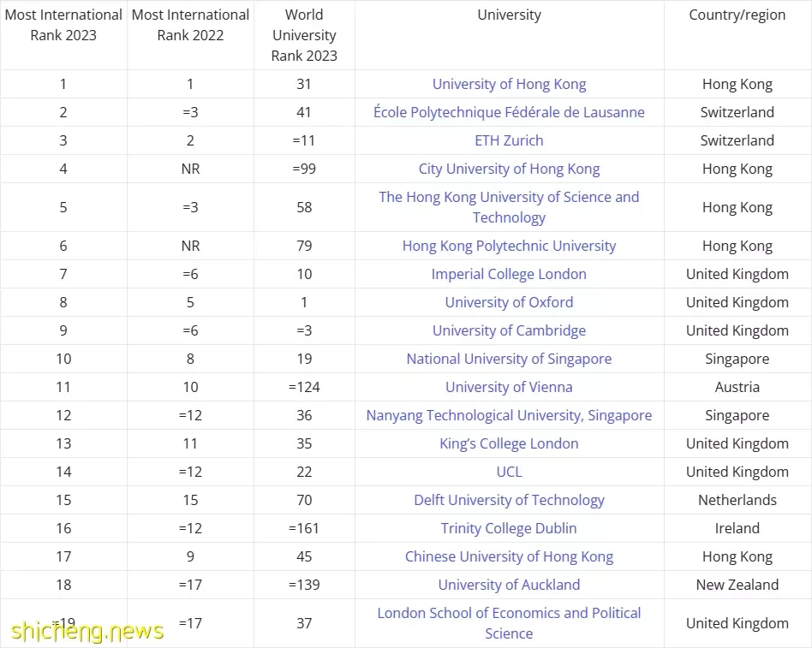
Task: Visit London School of Economics and Political Science
Action: click(509, 623)
